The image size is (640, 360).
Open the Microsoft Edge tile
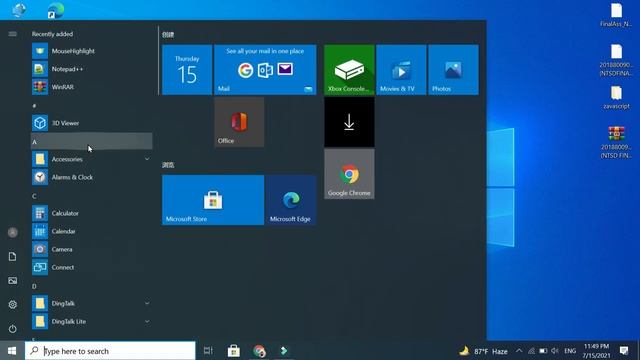(x=291, y=200)
